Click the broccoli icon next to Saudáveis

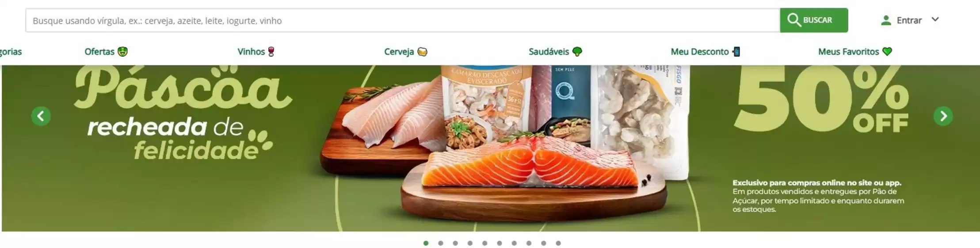coord(577,52)
